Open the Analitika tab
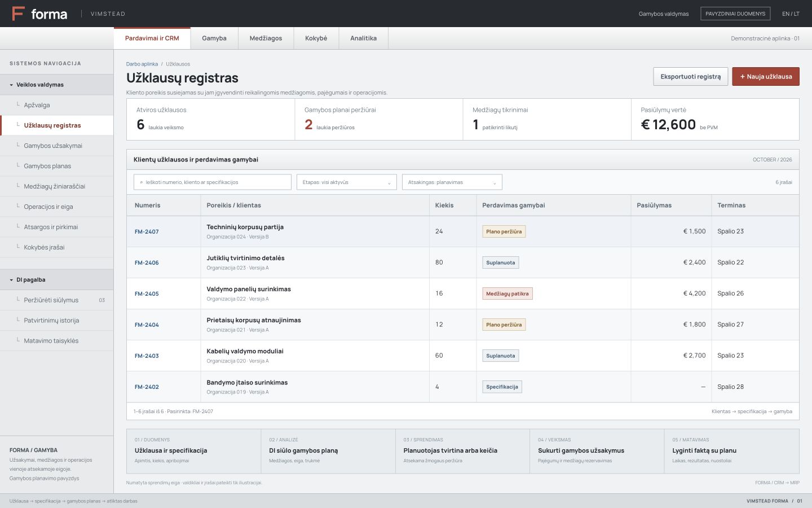Screen dimensions: 812x508 364,38
